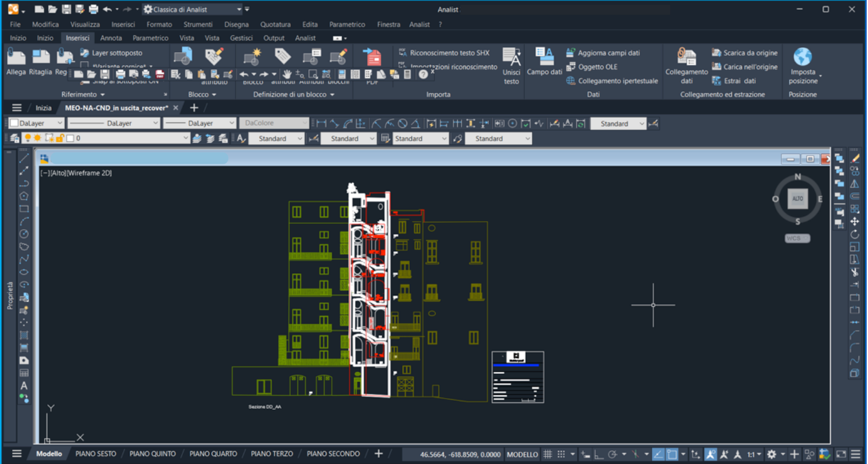
Task: Open the Classica di Analist workspace dropdown
Action: pyautogui.click(x=192, y=9)
